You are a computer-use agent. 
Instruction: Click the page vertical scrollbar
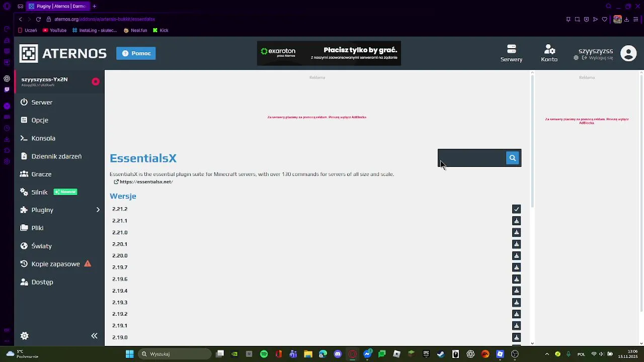point(532,141)
